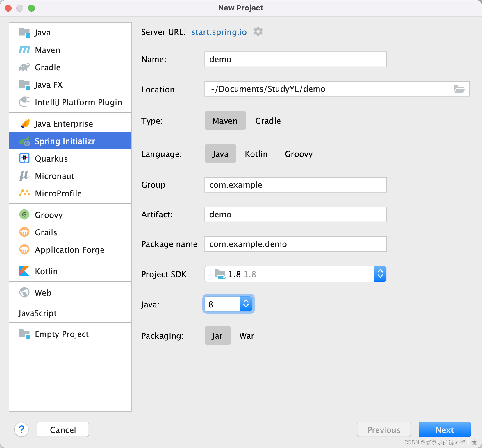Select Grails in the list
Viewport: 482px width, 448px height.
pos(70,232)
